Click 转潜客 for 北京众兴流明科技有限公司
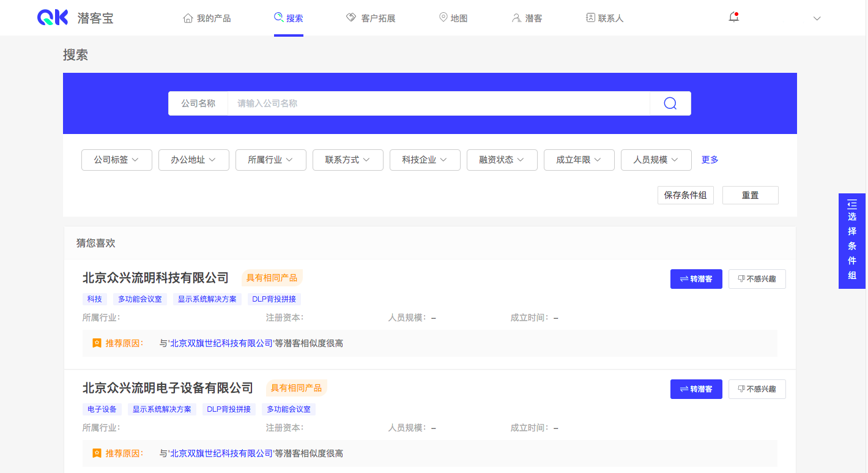 pos(696,279)
